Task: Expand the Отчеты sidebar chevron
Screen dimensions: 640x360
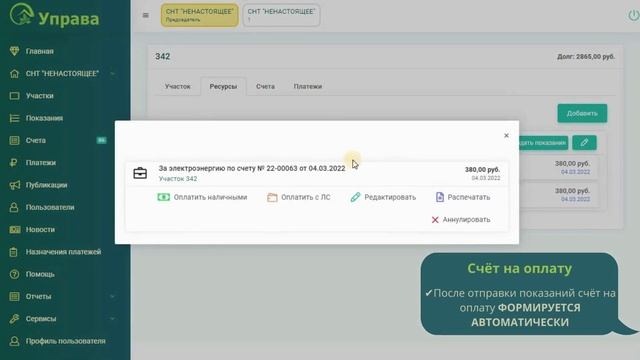Action: coord(113,296)
